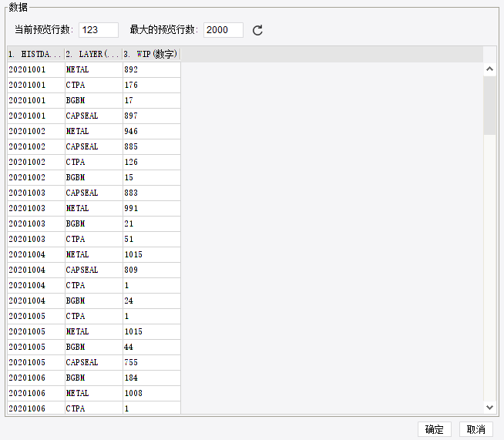This screenshot has width=504, height=440.
Task: Select the cell with value 883
Action: point(152,193)
